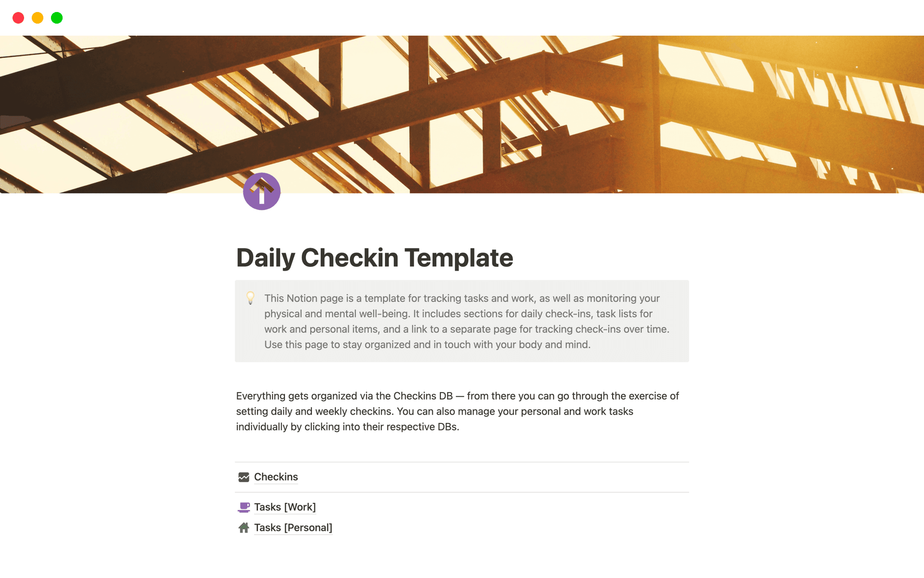
Task: Click the Checkins chart icon
Action: tap(244, 477)
